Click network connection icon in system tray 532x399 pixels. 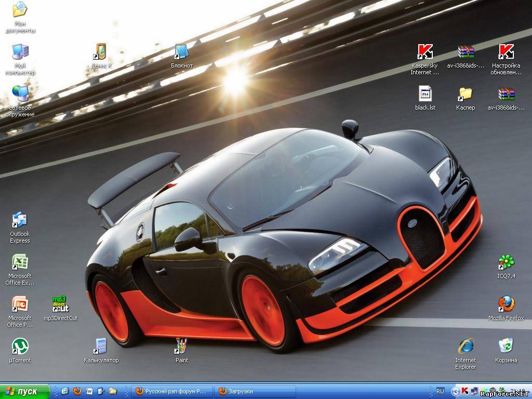[x=474, y=391]
